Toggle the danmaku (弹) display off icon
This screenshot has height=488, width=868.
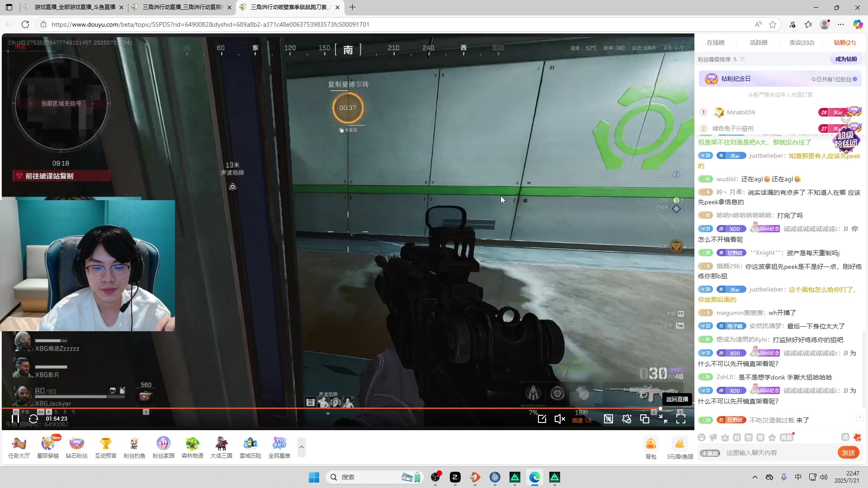(609, 419)
